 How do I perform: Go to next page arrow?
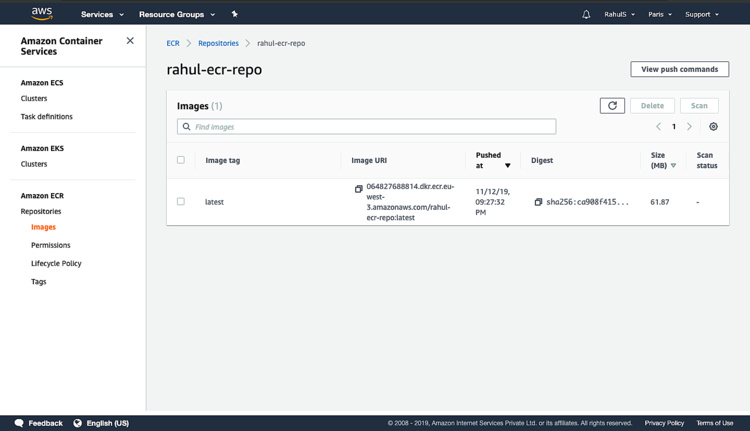pos(689,127)
